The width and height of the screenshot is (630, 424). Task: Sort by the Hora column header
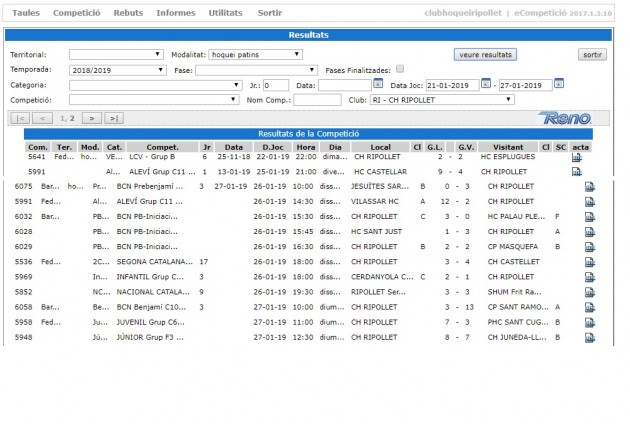pos(306,147)
